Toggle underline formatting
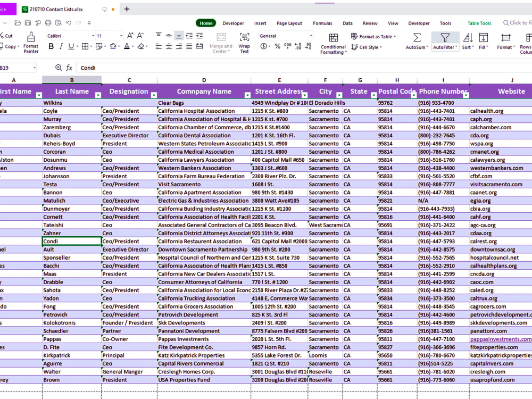The width and height of the screenshot is (532, 399). coord(71,46)
